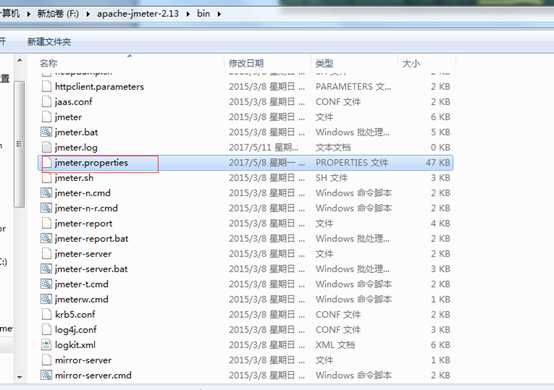
Task: Click the SH 文件 type cell
Action: (x=332, y=178)
